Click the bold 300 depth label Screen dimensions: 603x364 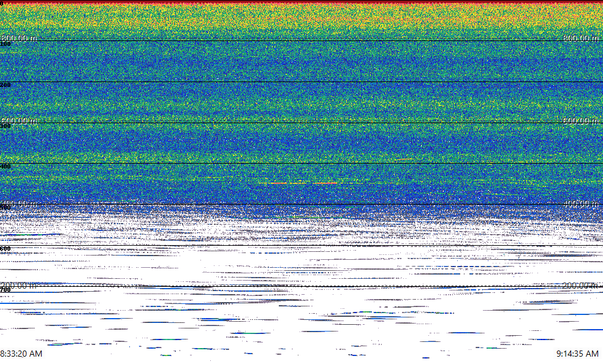click(x=6, y=126)
